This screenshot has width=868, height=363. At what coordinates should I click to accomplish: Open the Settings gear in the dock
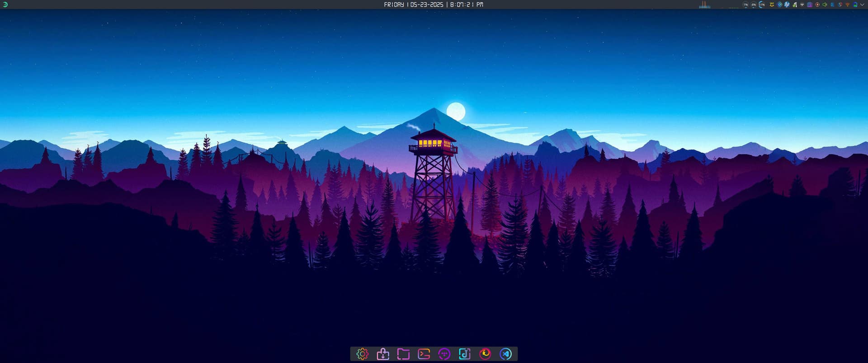point(362,354)
